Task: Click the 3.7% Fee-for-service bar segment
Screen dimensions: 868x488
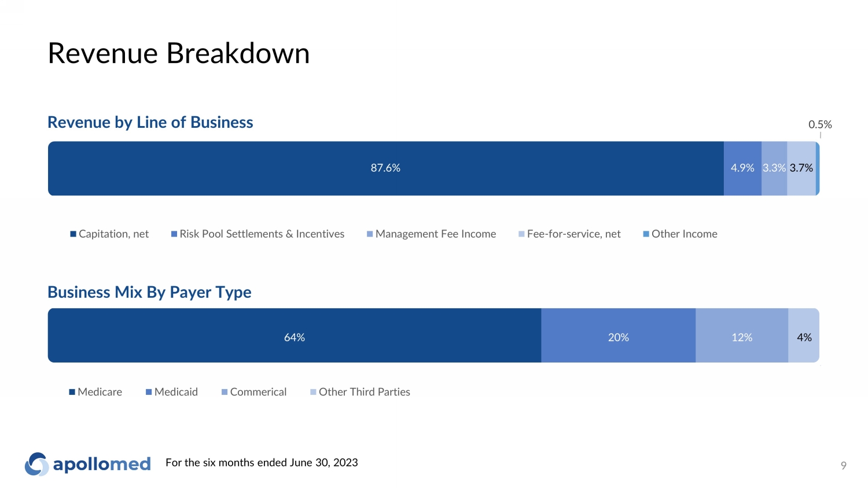Action: [x=801, y=168]
